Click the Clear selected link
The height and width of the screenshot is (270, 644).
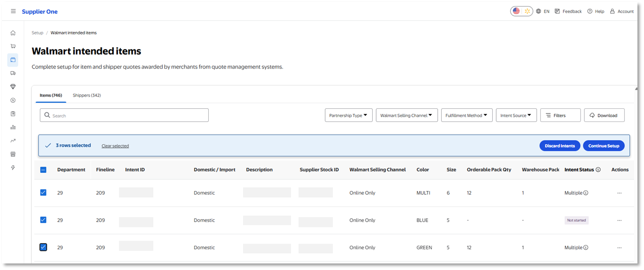pos(115,146)
